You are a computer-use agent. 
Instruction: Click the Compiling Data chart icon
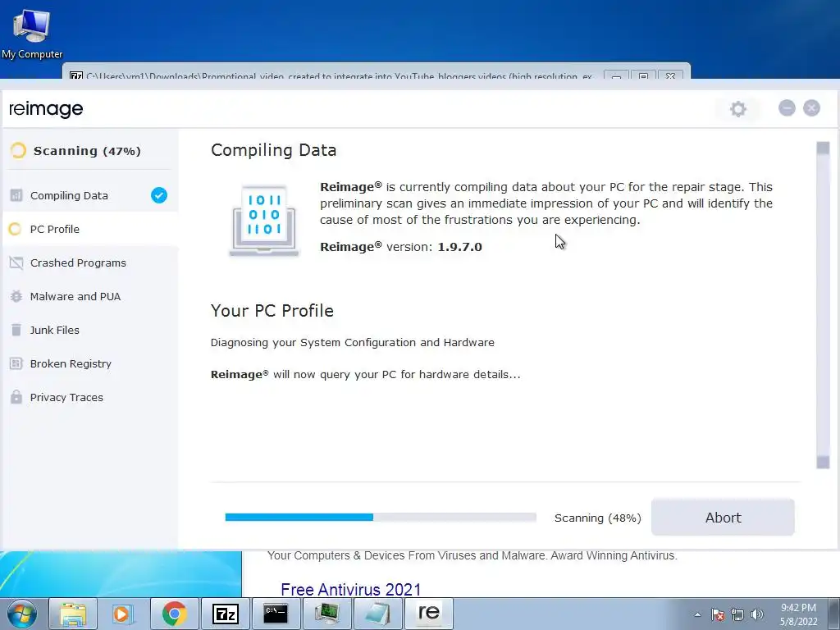pos(16,195)
